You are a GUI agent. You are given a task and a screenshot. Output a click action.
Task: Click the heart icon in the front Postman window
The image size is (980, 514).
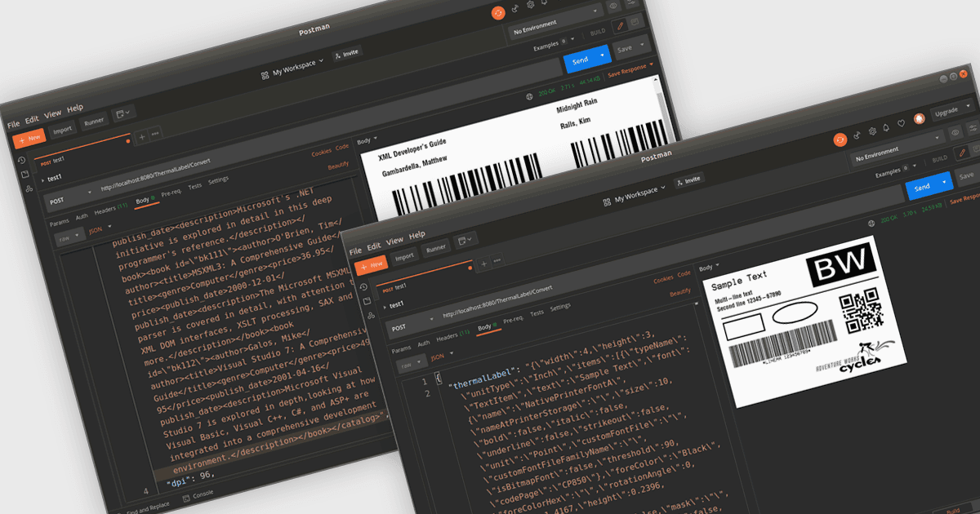click(902, 123)
